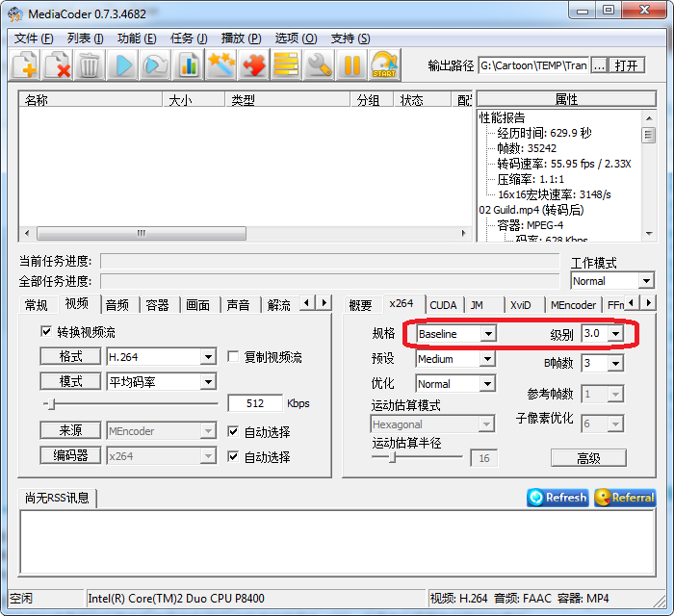Click the Add File toolbar icon
This screenshot has width=674, height=616.
(x=25, y=65)
